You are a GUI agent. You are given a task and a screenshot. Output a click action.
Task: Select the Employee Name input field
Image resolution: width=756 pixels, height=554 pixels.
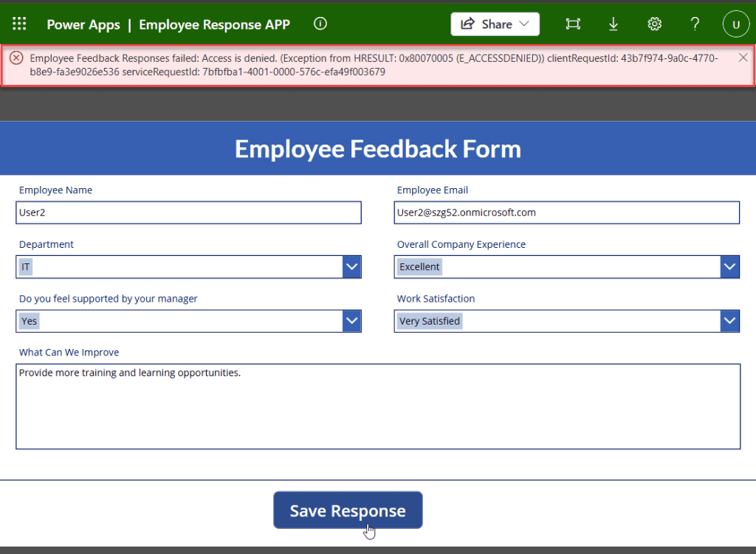click(189, 212)
